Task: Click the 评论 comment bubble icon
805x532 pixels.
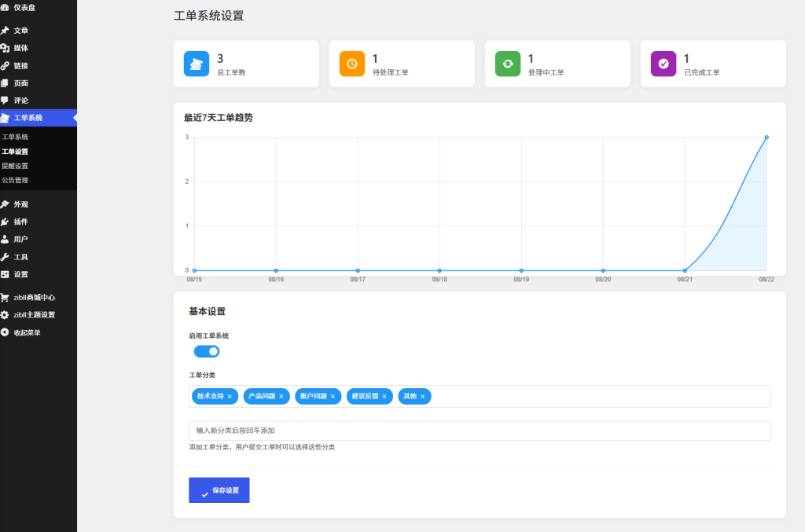Action: [5, 101]
